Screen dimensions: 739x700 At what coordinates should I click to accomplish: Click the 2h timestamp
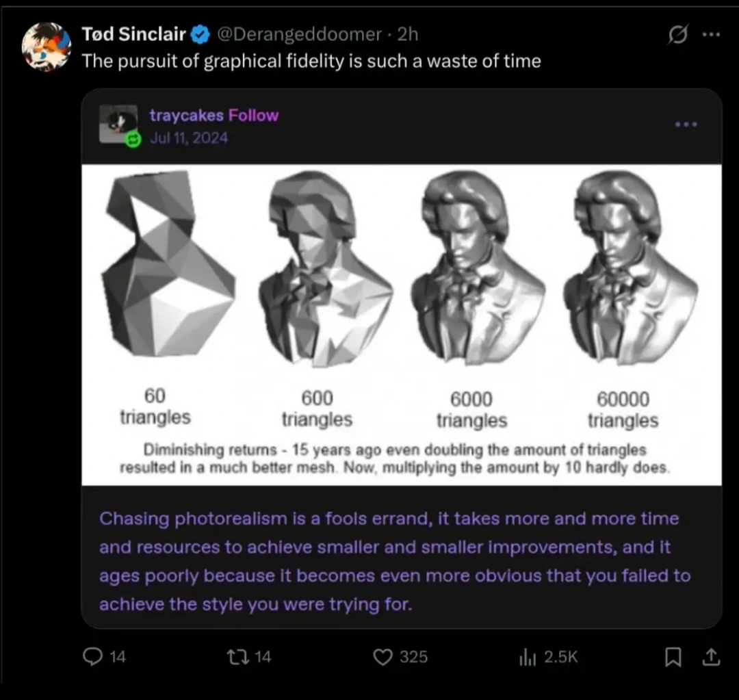(x=408, y=34)
